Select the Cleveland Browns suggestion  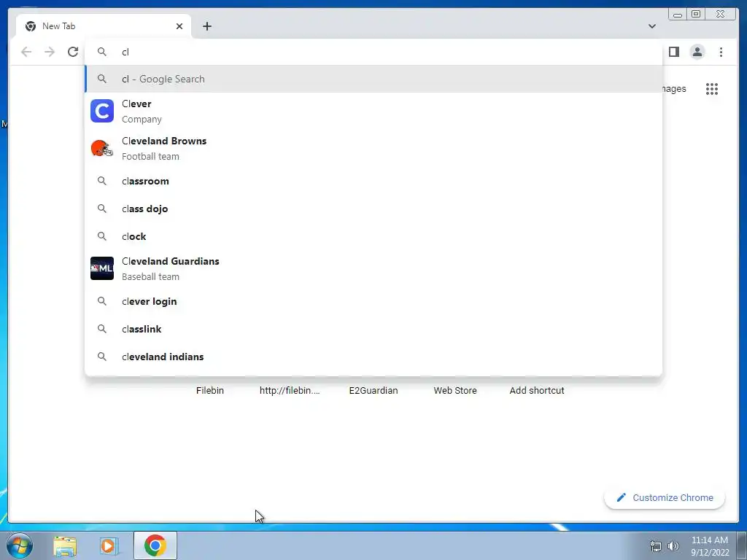click(373, 148)
